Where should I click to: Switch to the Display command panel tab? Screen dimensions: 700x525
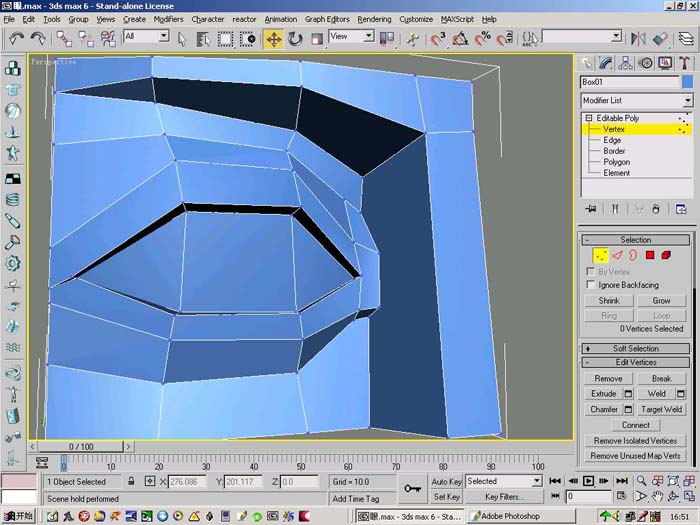pyautogui.click(x=665, y=63)
